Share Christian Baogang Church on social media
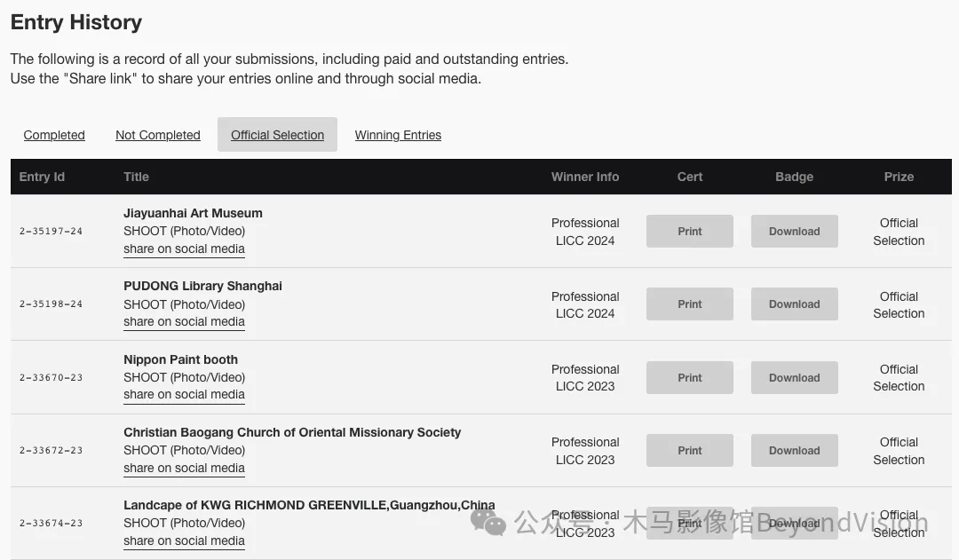959x560 pixels. (184, 469)
